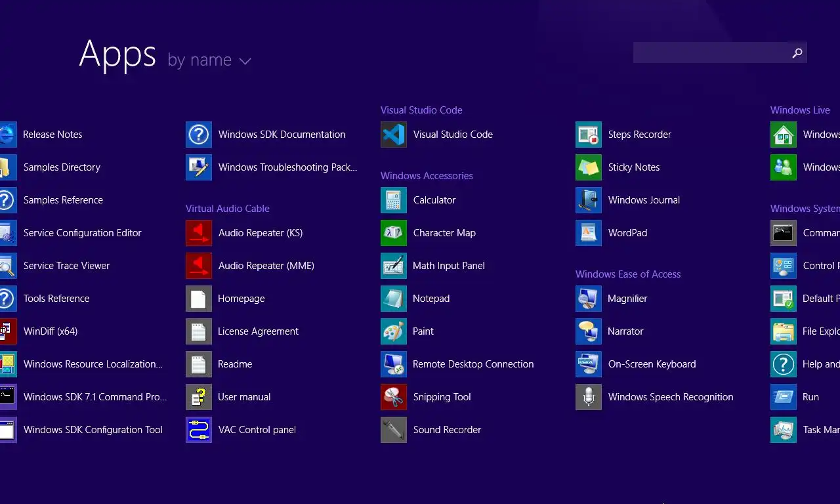Click the Windows Ease of Access header

click(628, 274)
